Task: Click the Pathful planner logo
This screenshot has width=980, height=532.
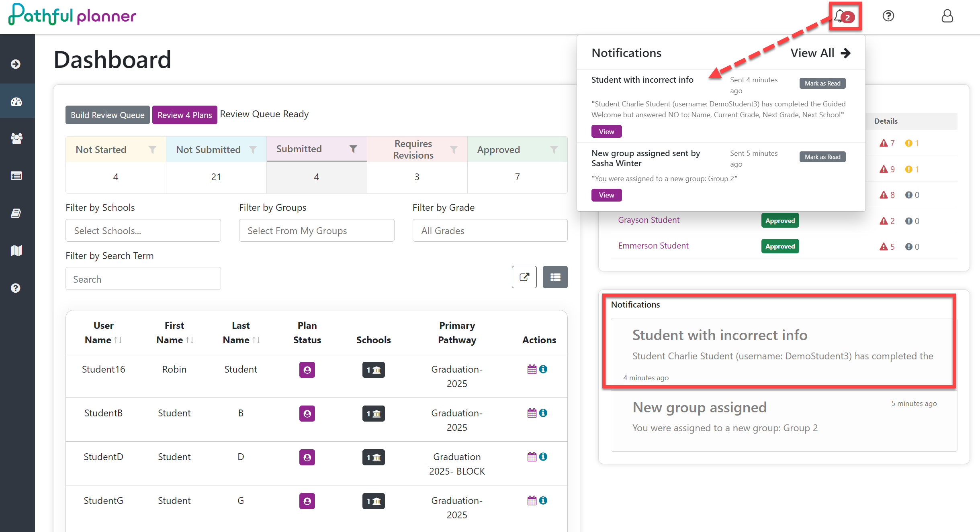Action: pos(72,15)
